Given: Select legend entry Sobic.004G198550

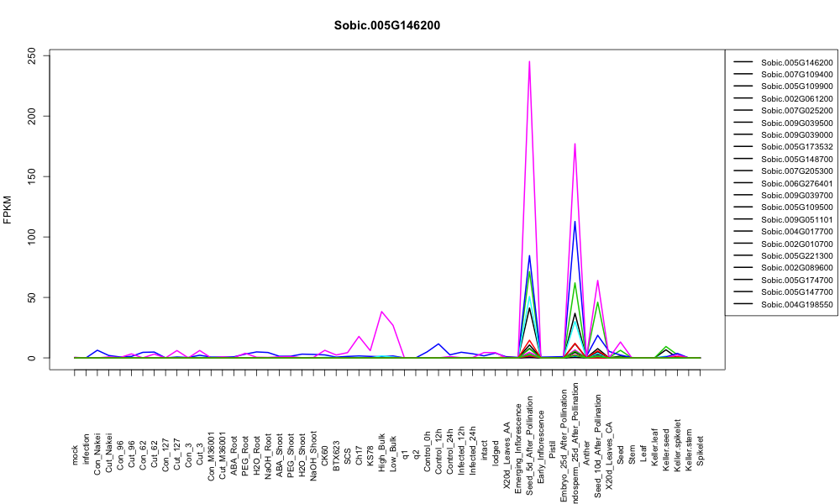Looking at the screenshot, I should tap(783, 304).
